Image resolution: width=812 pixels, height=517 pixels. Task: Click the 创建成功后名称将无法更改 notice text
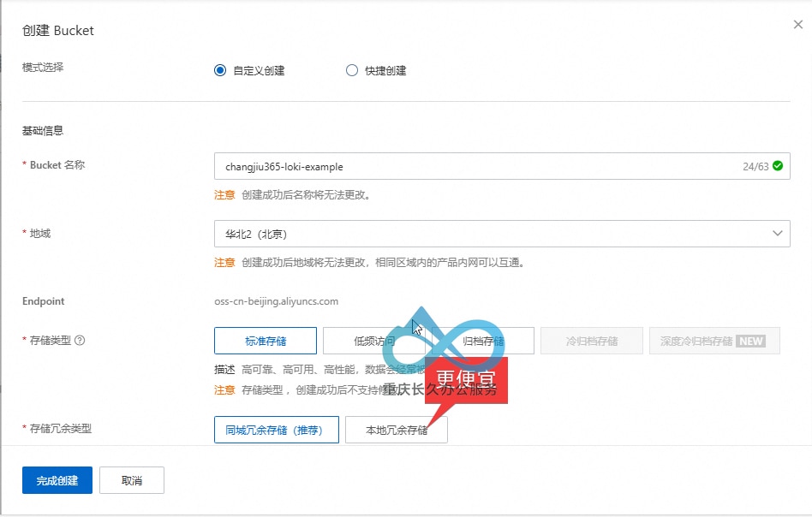(306, 195)
